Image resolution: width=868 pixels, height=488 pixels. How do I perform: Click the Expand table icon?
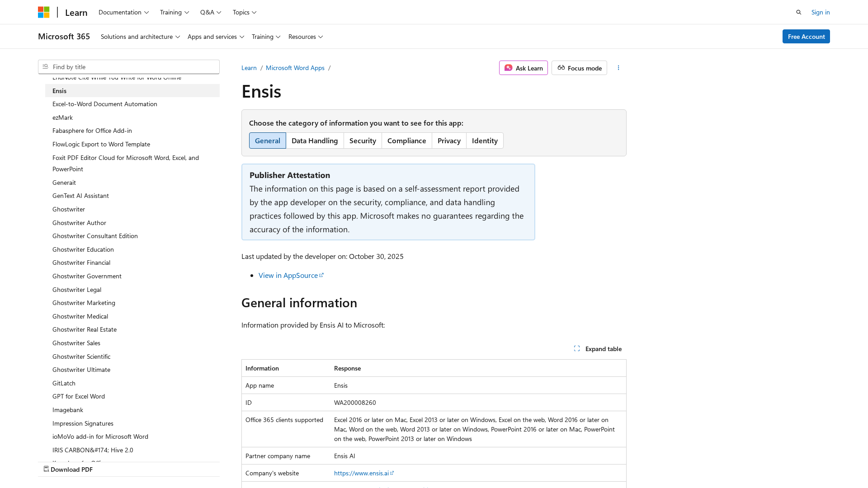point(577,348)
